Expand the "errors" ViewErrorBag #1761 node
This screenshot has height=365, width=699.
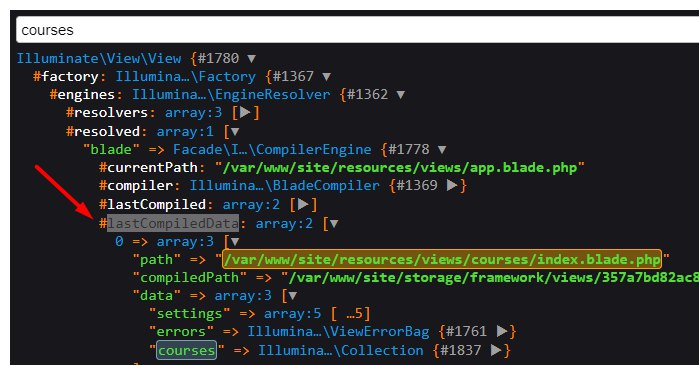click(502, 332)
